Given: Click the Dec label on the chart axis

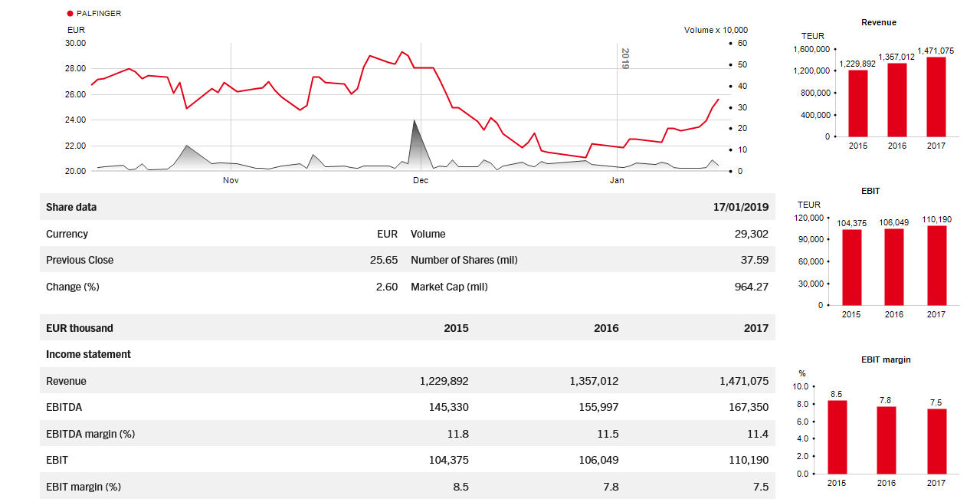Looking at the screenshot, I should click(x=420, y=181).
